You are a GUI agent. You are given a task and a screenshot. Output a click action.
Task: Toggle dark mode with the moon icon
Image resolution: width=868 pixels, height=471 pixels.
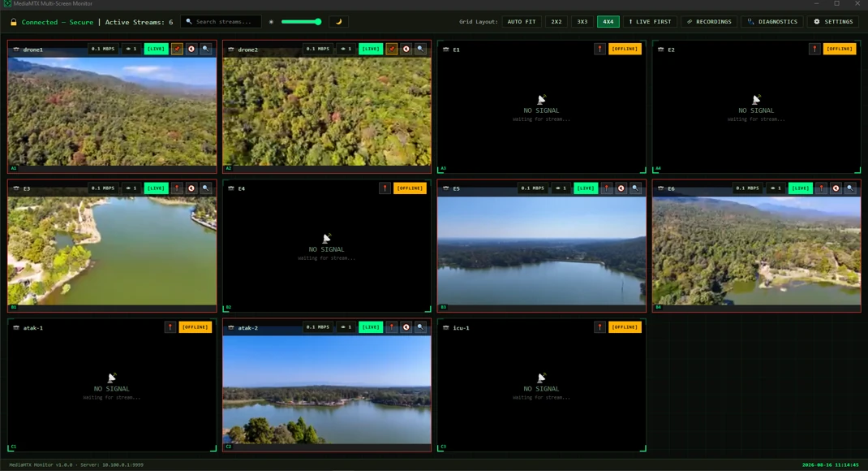[x=339, y=22]
